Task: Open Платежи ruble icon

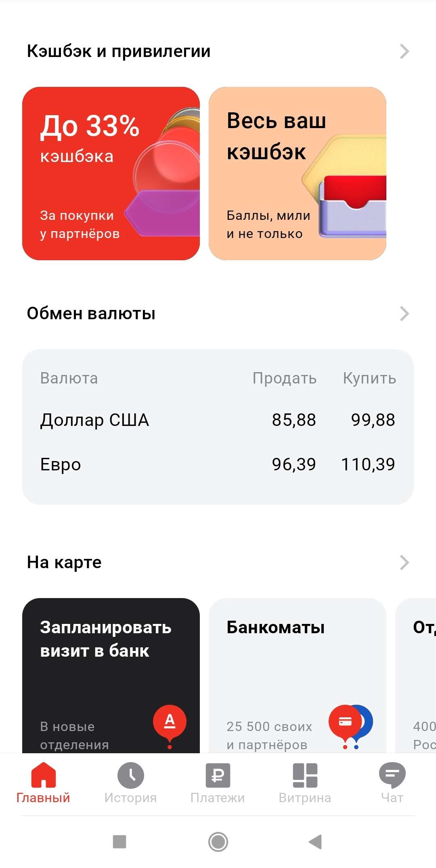Action: click(x=218, y=775)
